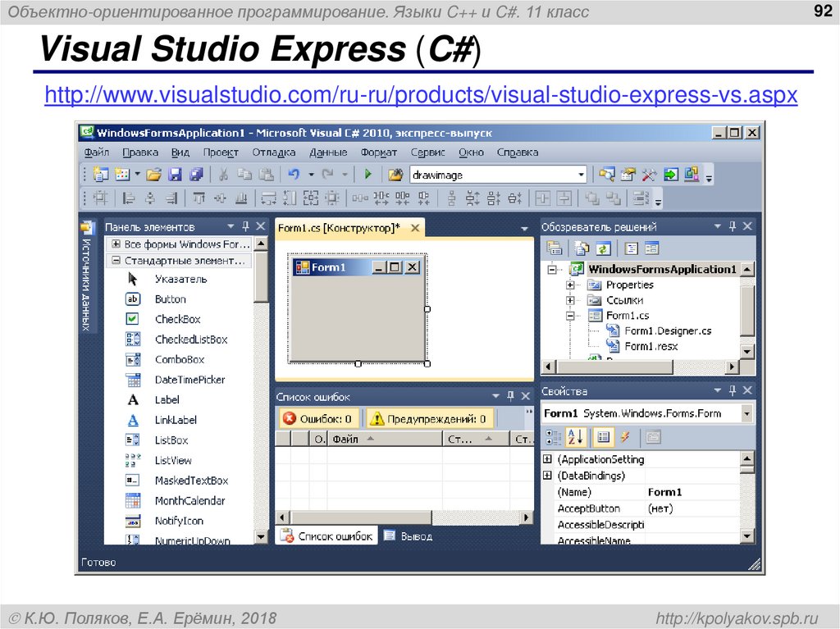Screen dimensions: 840x629
Task: Expand (ApplicationSettings) property group
Action: click(547, 459)
